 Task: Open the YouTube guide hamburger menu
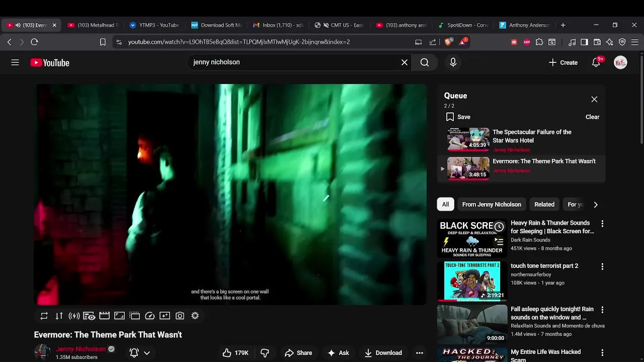(x=15, y=62)
